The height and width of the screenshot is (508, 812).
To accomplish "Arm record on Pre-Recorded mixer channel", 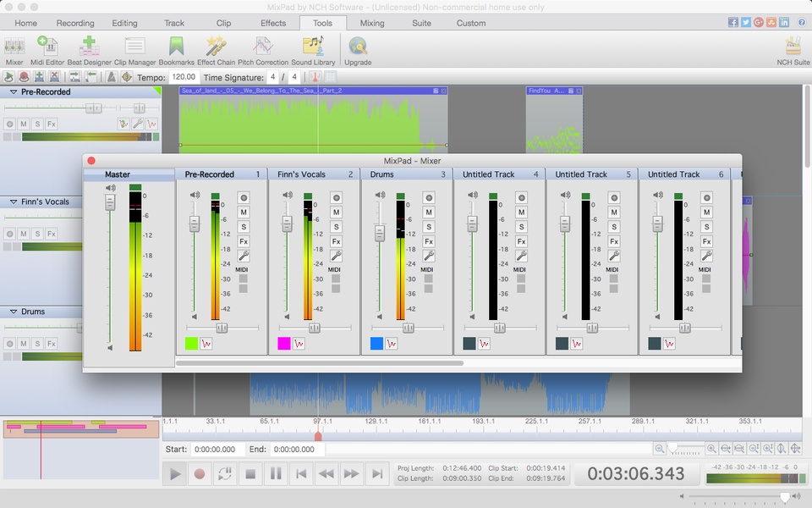I will coord(244,197).
